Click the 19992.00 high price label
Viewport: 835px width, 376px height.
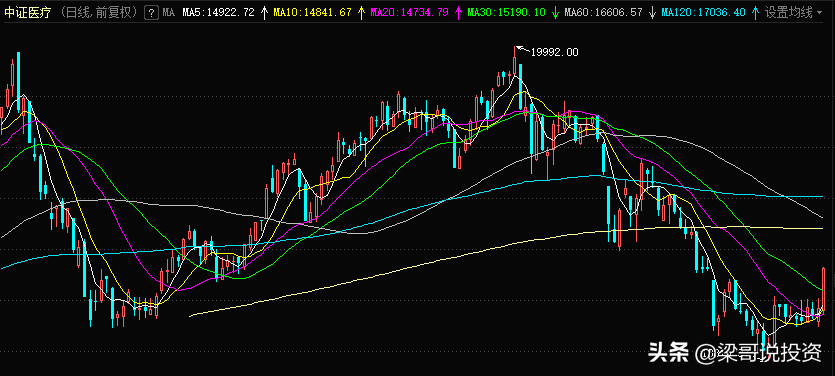(554, 52)
